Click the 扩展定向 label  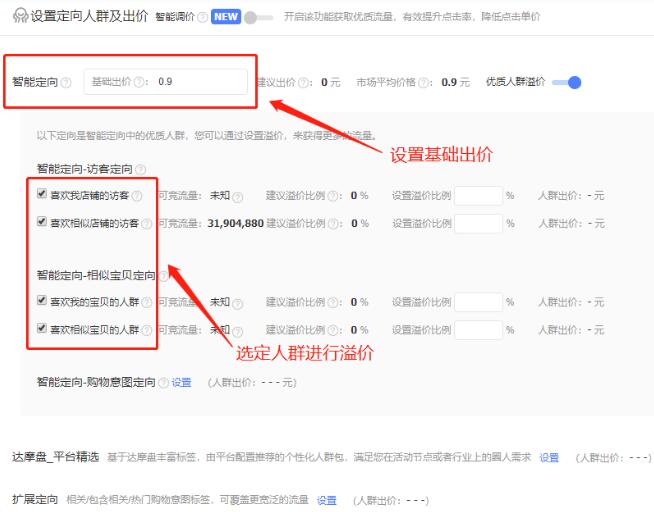[35, 499]
